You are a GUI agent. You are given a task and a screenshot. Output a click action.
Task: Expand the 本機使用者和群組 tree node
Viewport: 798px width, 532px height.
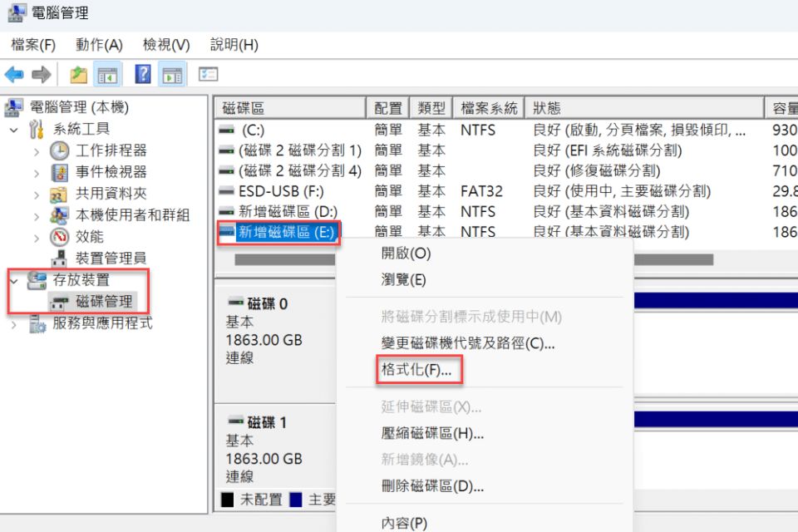click(x=37, y=216)
